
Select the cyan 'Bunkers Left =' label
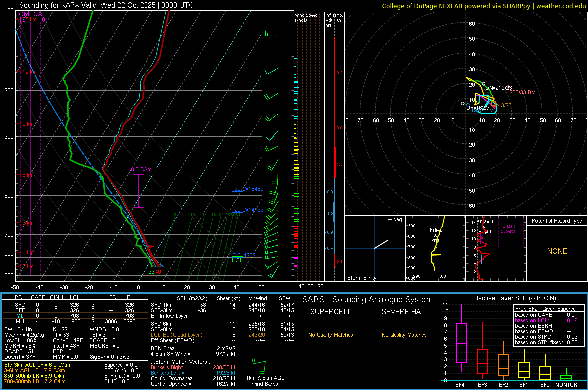[167, 373]
